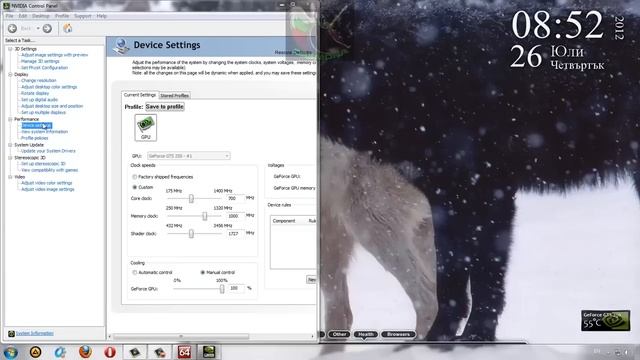640x360 pixels.
Task: Click the GeForce GPU fan slider handle
Action: point(222,289)
